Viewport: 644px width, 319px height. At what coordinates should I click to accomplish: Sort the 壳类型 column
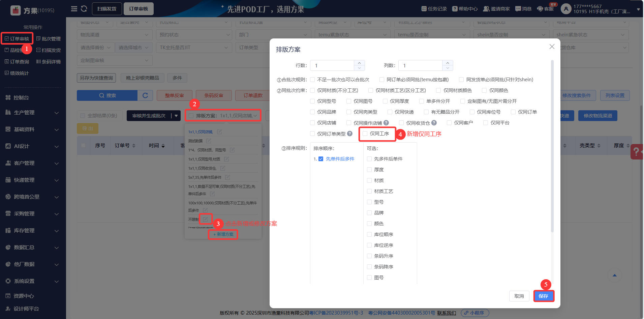(x=599, y=146)
